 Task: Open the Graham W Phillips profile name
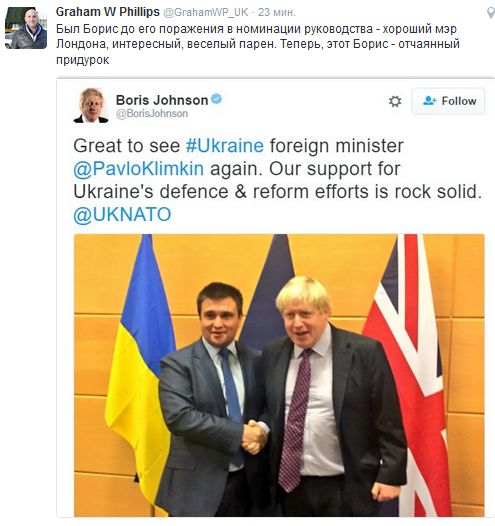coord(108,12)
